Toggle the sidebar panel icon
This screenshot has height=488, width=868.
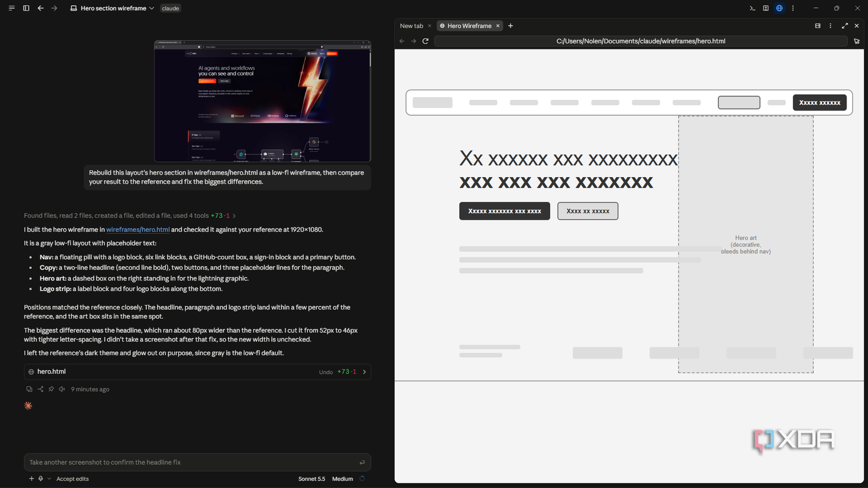26,8
